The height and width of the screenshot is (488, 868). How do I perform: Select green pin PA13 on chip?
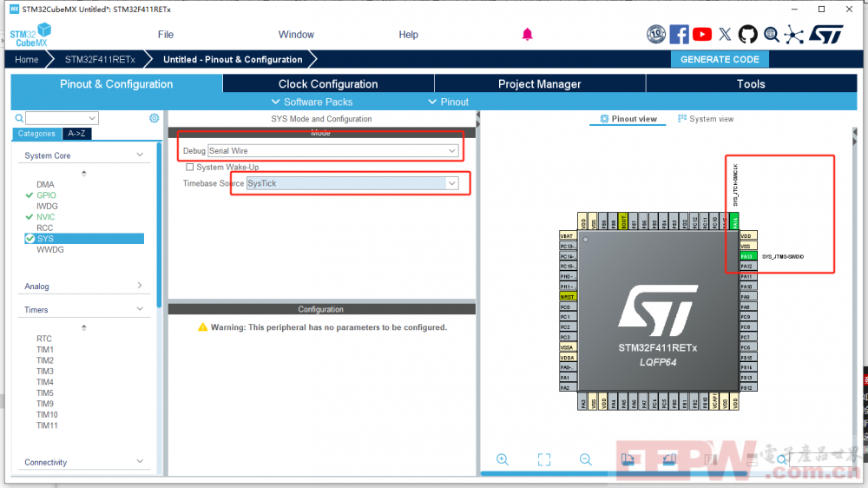(x=748, y=256)
